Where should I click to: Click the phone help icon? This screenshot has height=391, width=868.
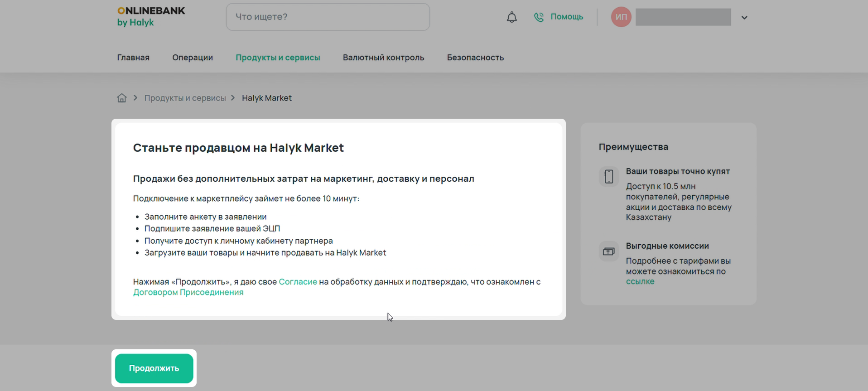[x=539, y=17]
